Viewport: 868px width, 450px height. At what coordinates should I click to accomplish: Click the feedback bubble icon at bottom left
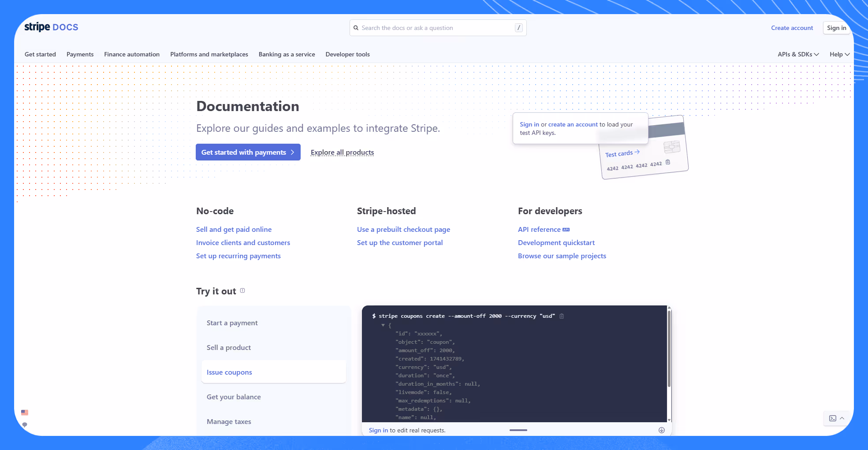(25, 425)
